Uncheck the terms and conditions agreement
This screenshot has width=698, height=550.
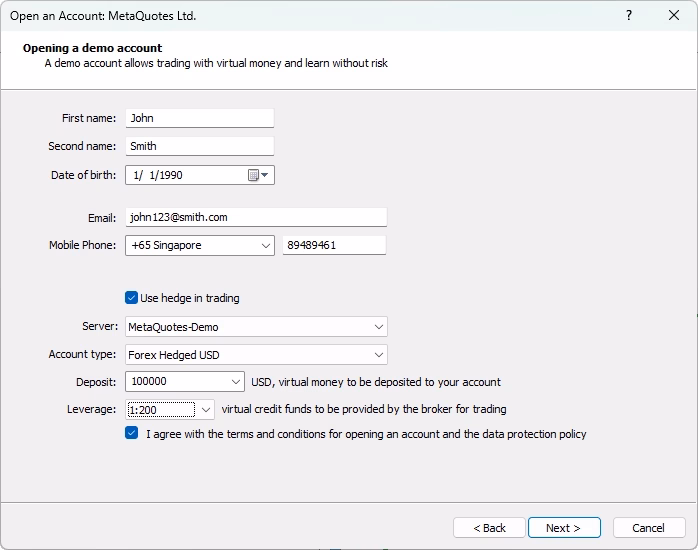131,433
